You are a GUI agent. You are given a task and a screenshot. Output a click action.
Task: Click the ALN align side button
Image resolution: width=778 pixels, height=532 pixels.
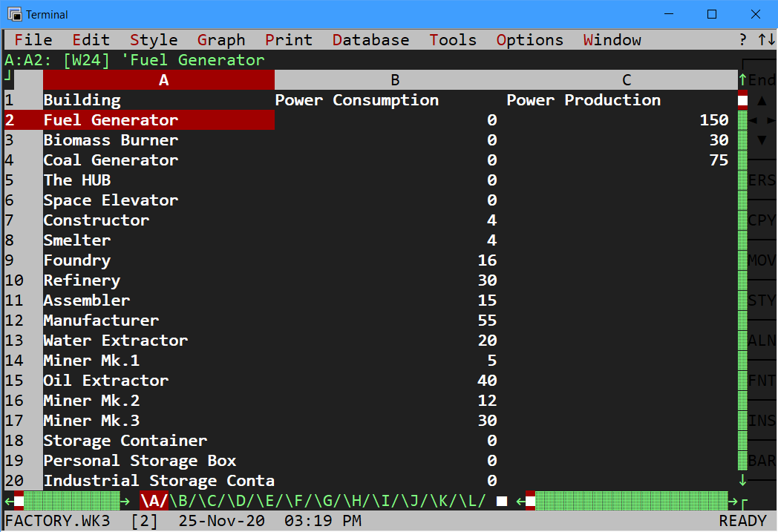(762, 341)
